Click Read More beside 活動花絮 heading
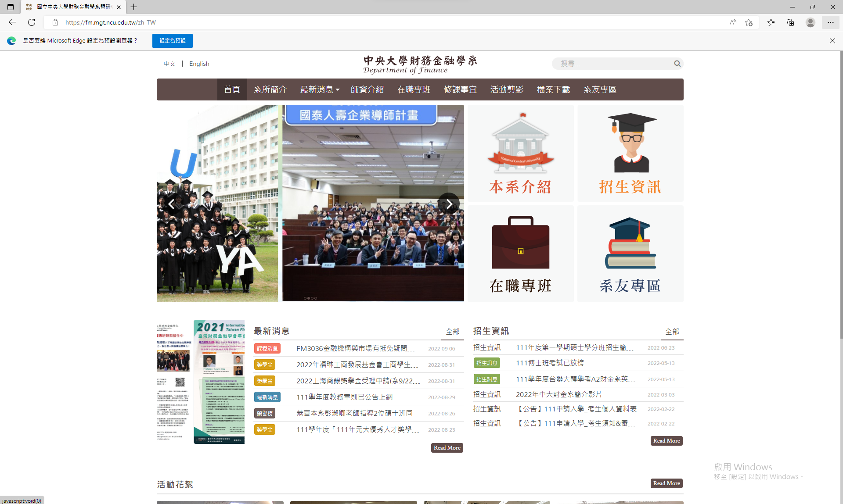The image size is (843, 504). [x=666, y=483]
